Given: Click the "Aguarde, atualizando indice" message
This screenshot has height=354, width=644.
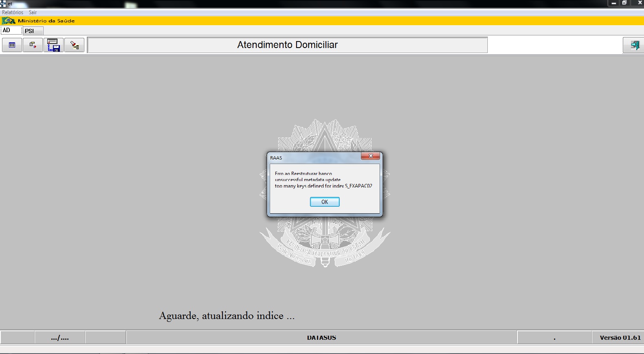Looking at the screenshot, I should click(x=226, y=316).
